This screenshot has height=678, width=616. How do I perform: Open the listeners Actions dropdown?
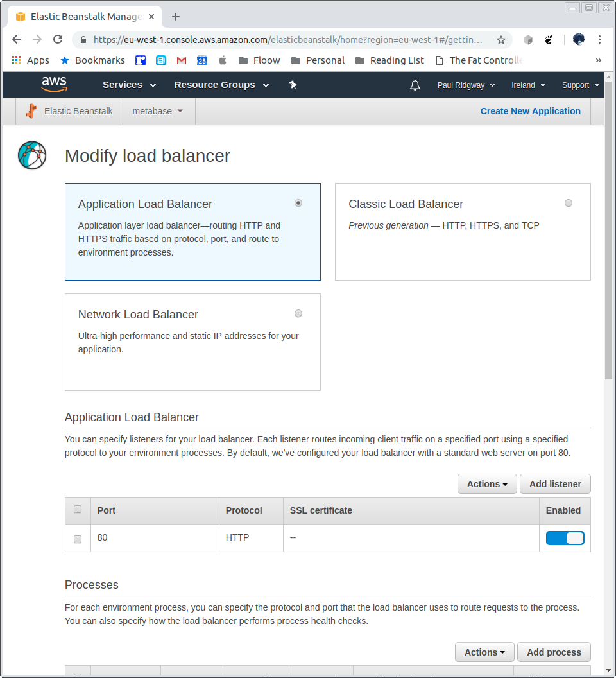[487, 484]
